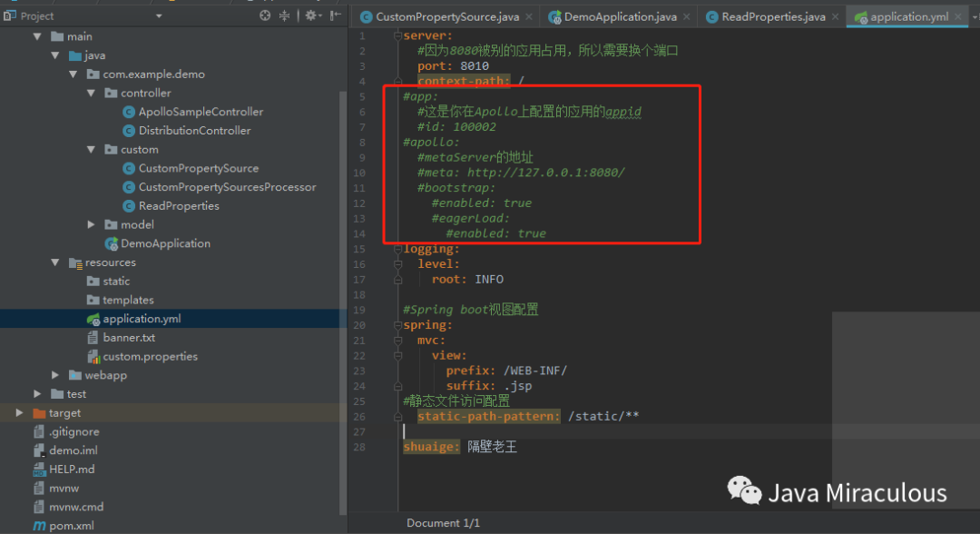Select demo.iml file
This screenshot has width=980, height=534.
pyautogui.click(x=73, y=450)
